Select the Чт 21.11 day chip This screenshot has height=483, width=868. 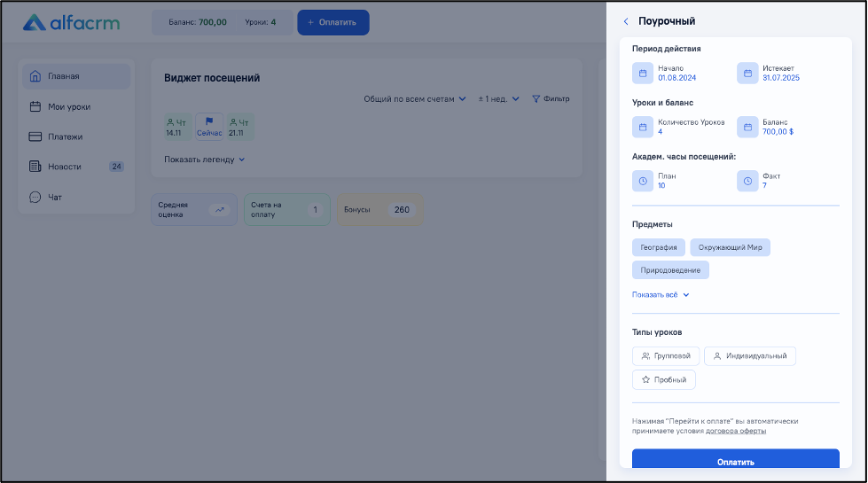(240, 128)
